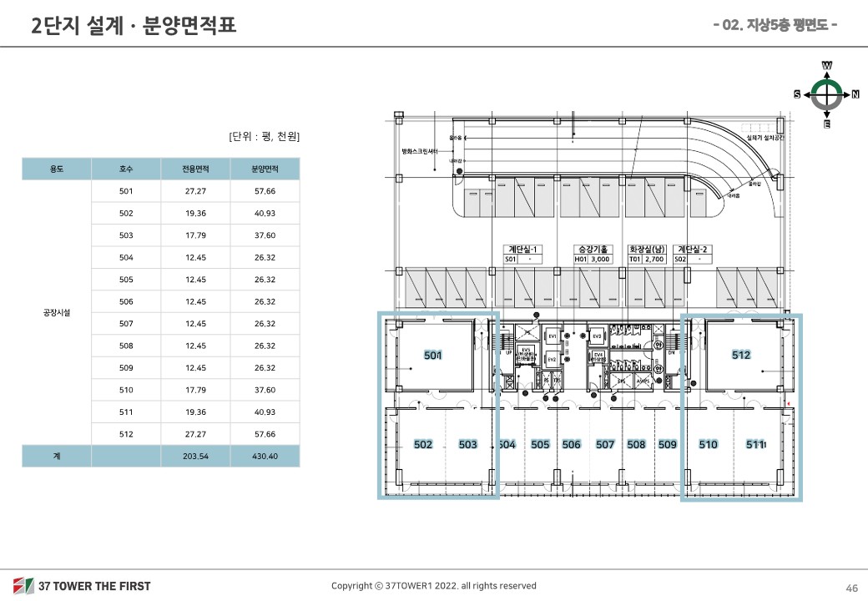Click the 전용면적 column header
The width and height of the screenshot is (868, 601).
195,169
